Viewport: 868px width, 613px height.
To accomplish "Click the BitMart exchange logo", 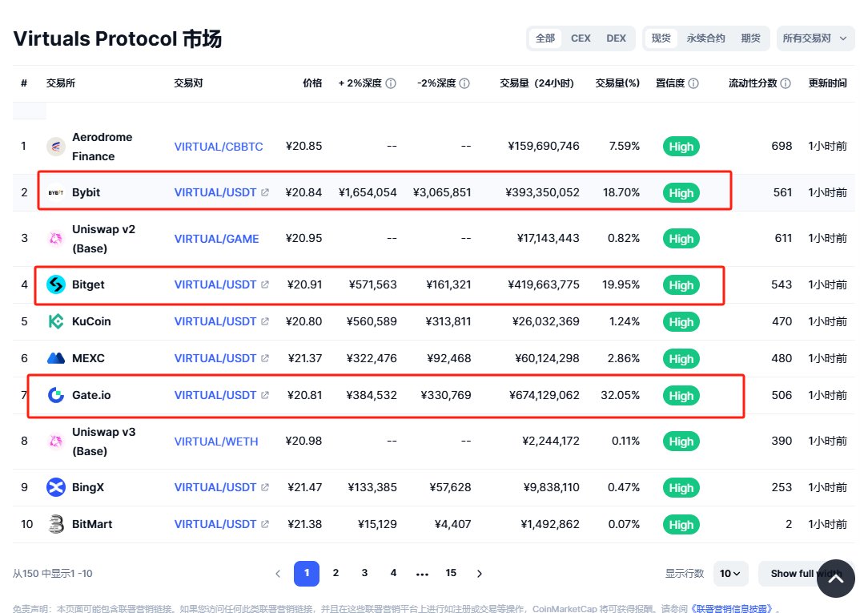I will click(x=56, y=524).
